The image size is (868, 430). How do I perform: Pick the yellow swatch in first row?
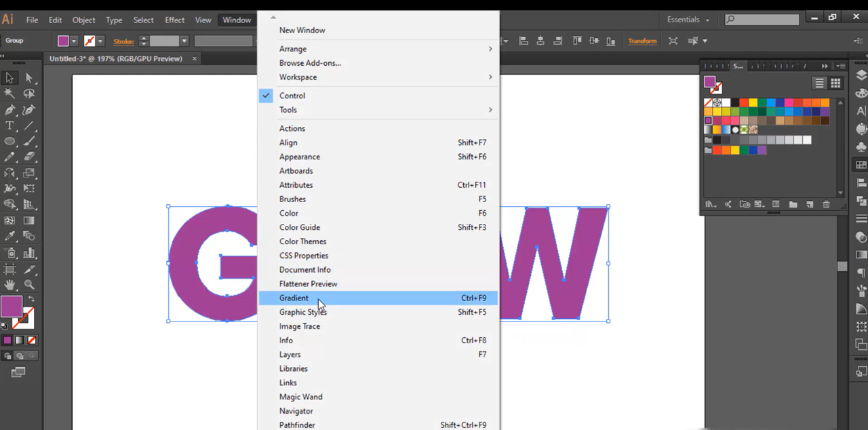coord(753,103)
